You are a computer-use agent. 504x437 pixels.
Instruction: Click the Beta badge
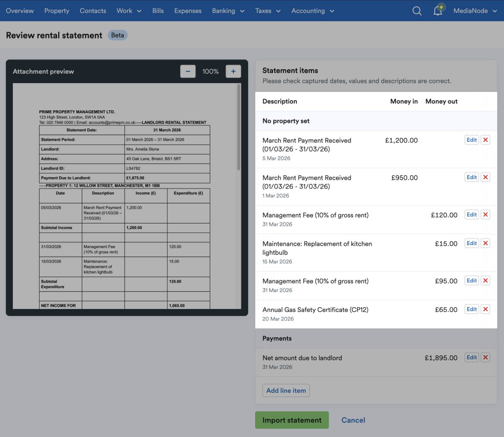tap(118, 35)
